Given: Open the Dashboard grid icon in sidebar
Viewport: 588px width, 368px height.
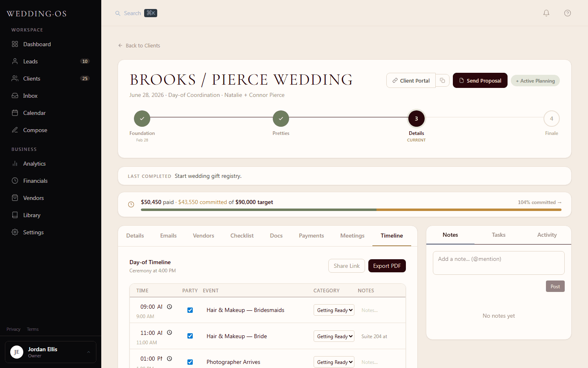Looking at the screenshot, I should point(15,44).
